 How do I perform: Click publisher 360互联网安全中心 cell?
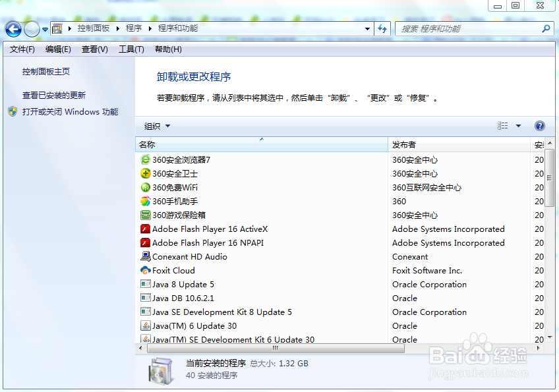(x=427, y=188)
